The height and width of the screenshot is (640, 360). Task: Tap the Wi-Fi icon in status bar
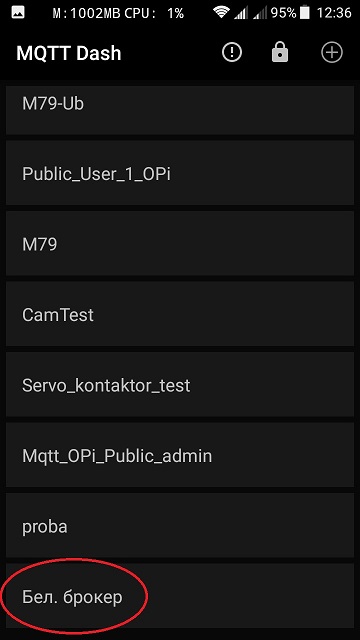(221, 13)
